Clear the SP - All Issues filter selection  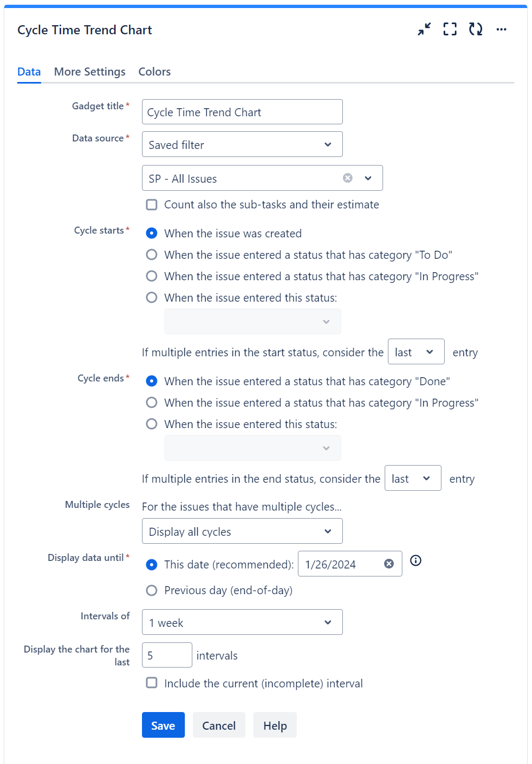(x=348, y=178)
